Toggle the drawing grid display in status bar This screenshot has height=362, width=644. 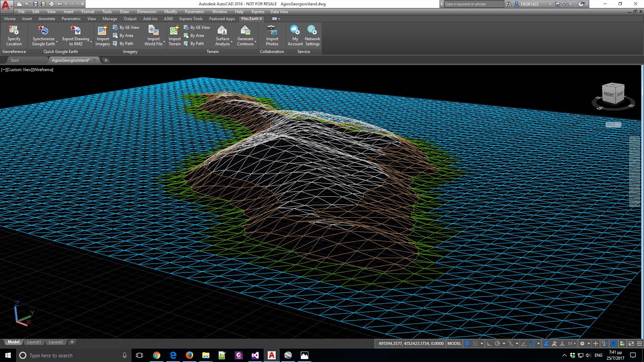pos(467,343)
